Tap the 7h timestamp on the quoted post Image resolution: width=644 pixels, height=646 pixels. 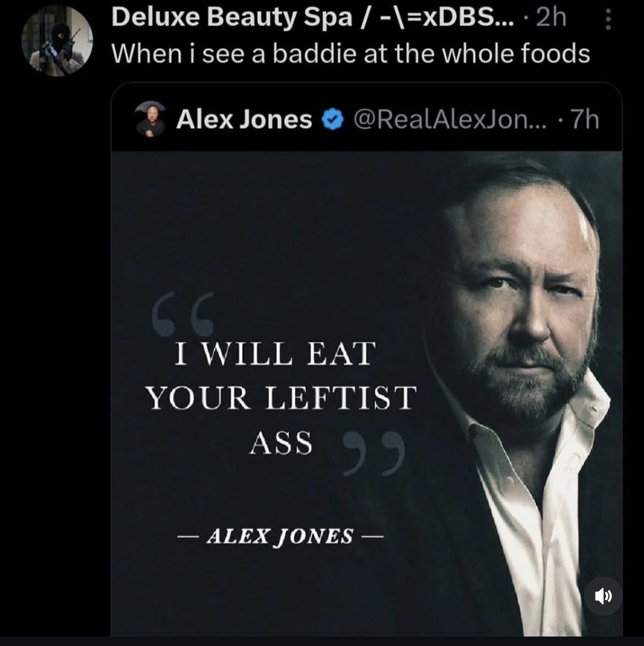585,120
